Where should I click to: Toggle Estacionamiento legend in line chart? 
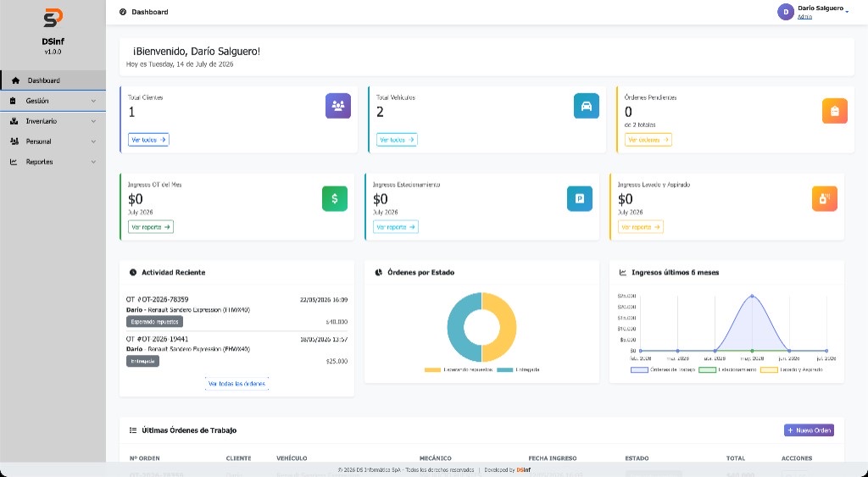click(x=727, y=369)
